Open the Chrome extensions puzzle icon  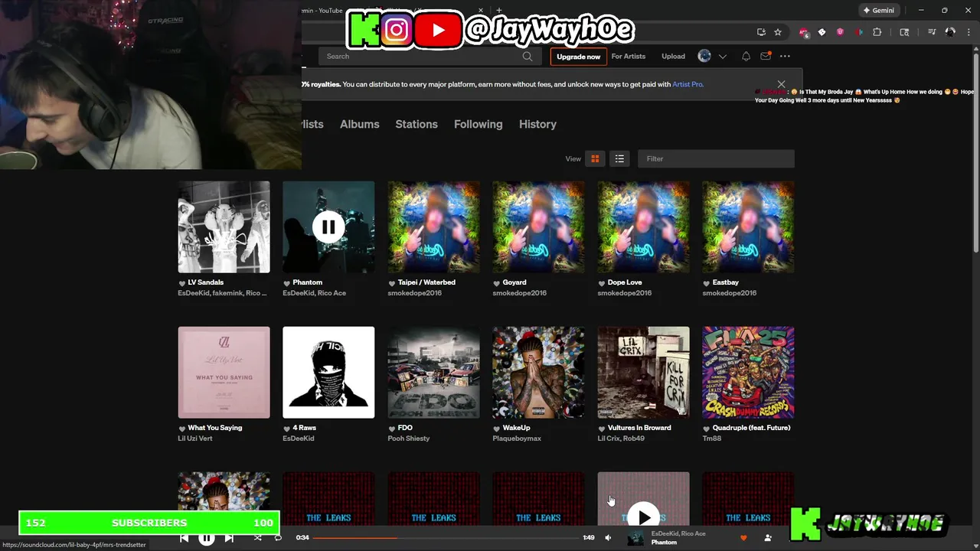[x=877, y=32]
